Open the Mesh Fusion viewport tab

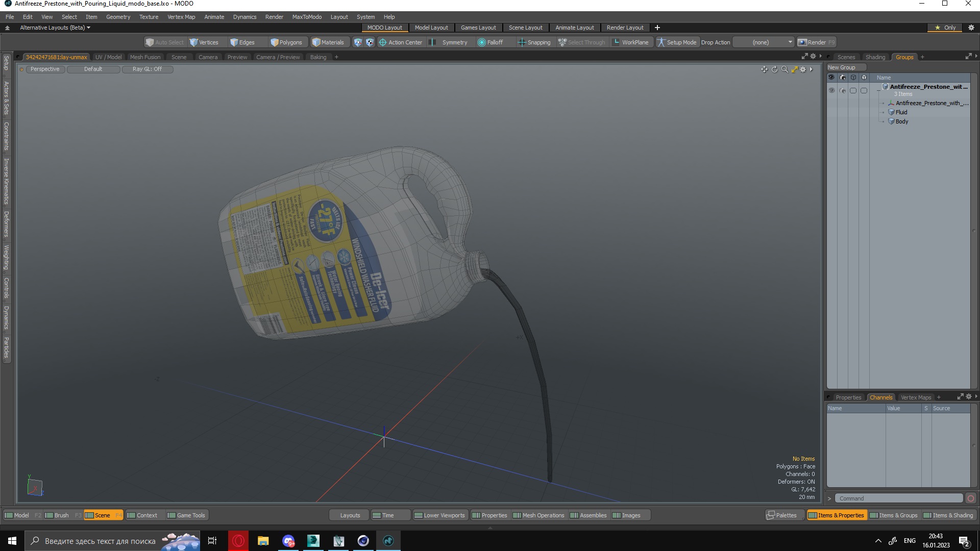pos(145,57)
